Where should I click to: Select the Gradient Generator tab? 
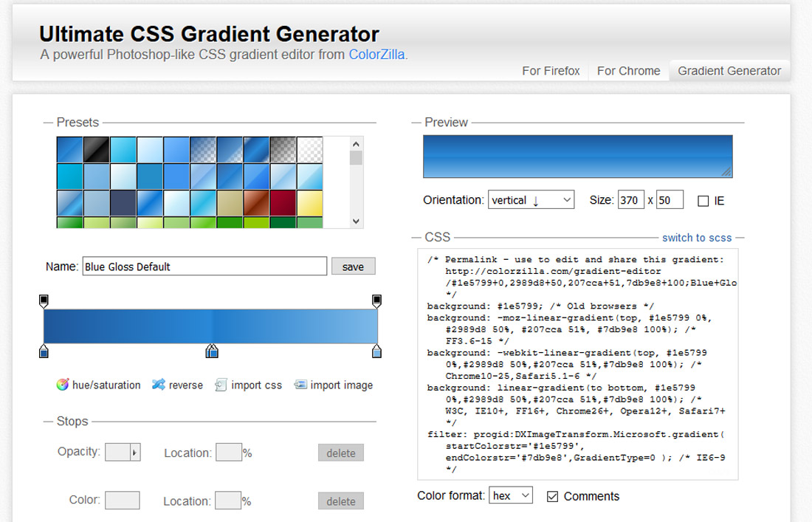[x=729, y=71]
